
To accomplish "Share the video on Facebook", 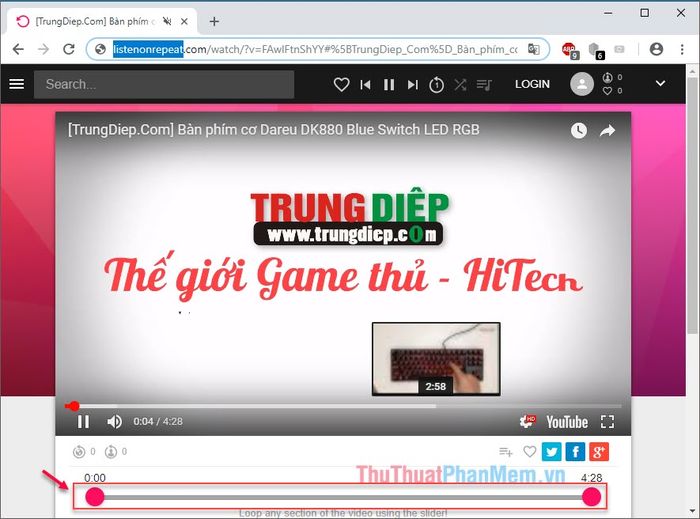I will [575, 452].
